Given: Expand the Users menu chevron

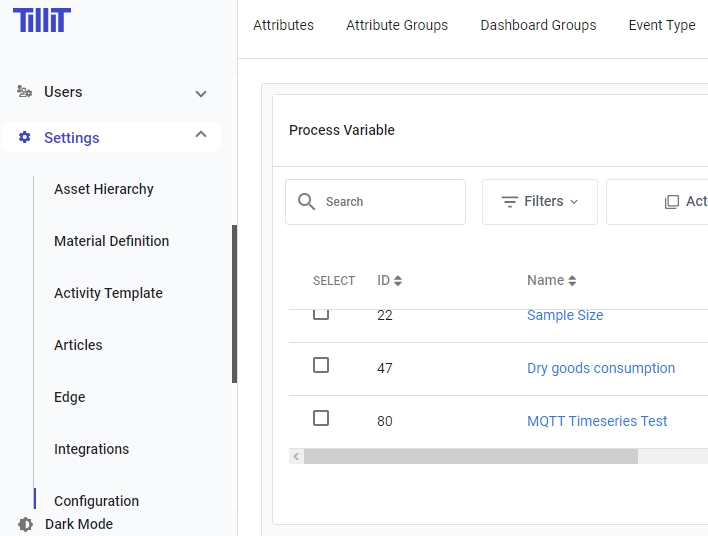Looking at the screenshot, I should pos(201,93).
